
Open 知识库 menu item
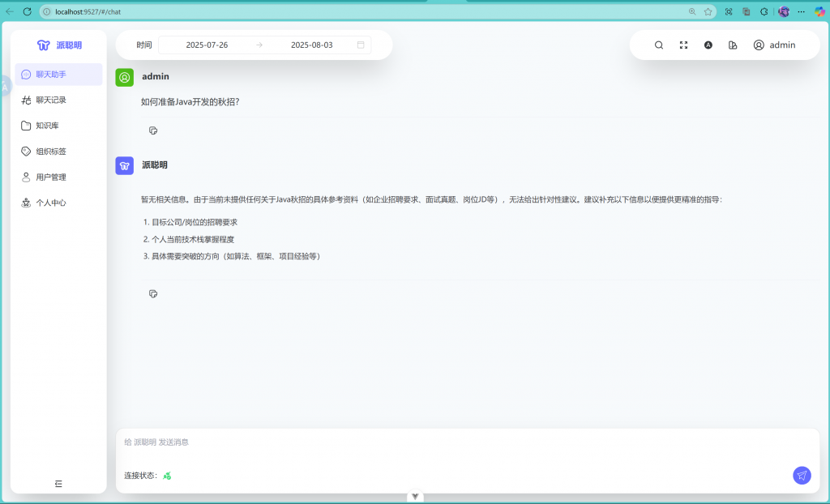[x=47, y=126]
